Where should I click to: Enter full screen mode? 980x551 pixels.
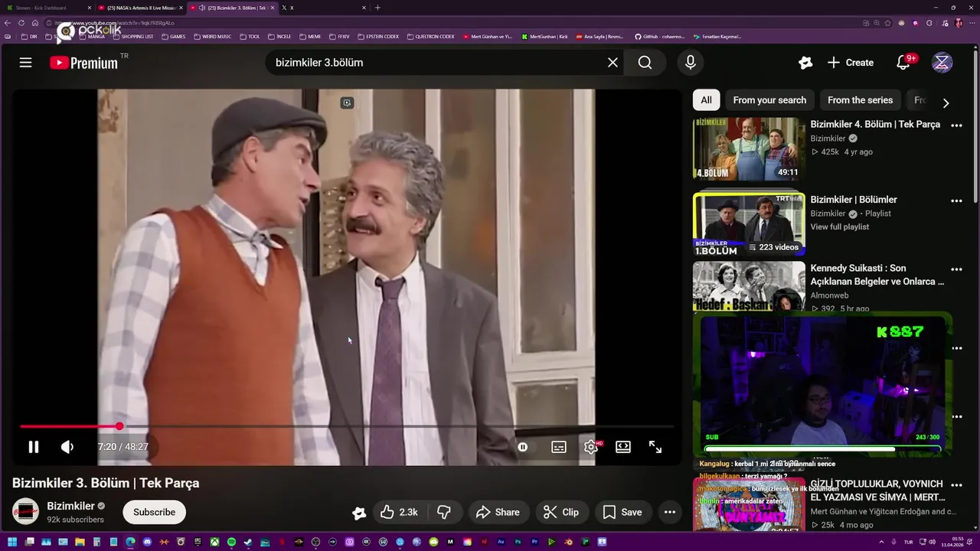(655, 447)
